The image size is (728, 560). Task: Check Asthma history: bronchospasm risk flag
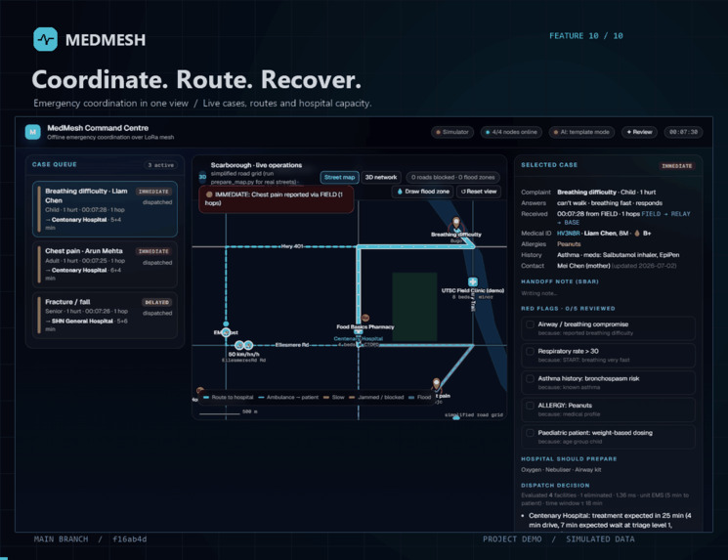tap(530, 379)
